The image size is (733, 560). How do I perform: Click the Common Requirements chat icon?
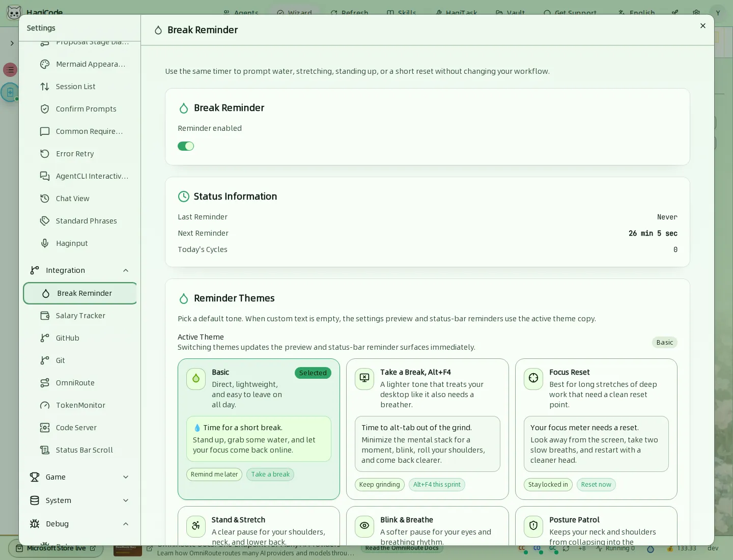pos(45,131)
